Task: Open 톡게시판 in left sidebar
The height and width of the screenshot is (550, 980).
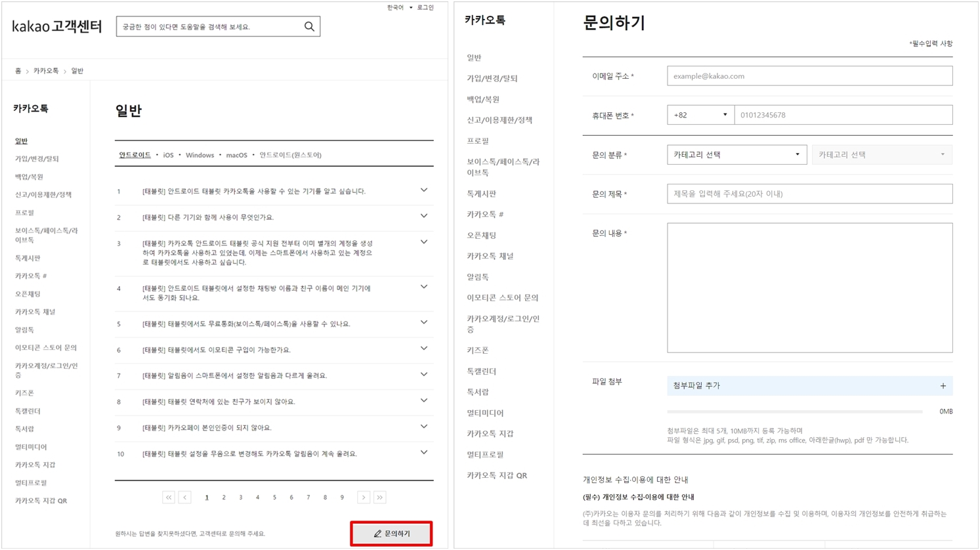Action: click(28, 258)
